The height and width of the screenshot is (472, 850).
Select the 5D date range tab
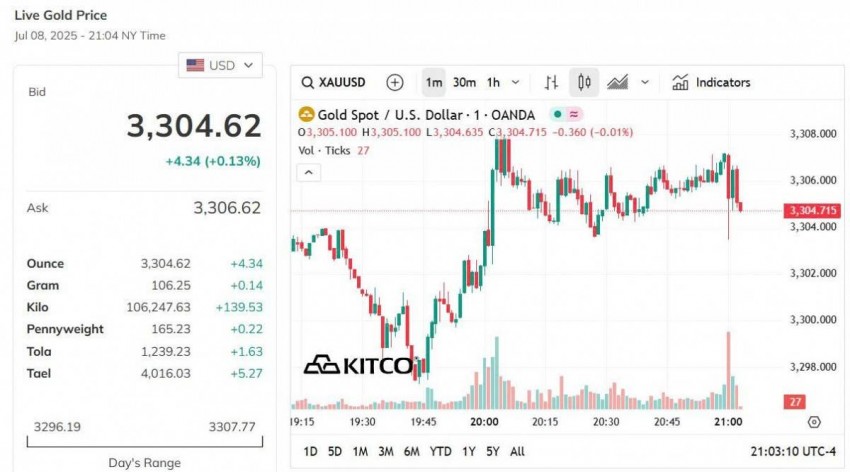pyautogui.click(x=335, y=452)
